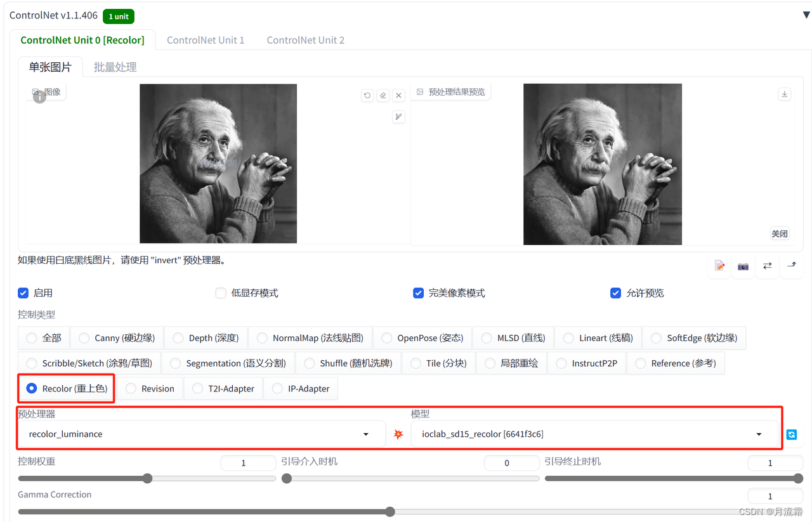Choose the IP-Adapter radio button
The height and width of the screenshot is (522, 812).
click(x=301, y=389)
